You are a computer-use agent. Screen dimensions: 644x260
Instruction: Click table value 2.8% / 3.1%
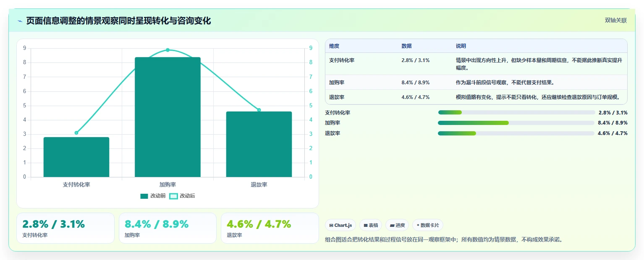click(x=416, y=60)
